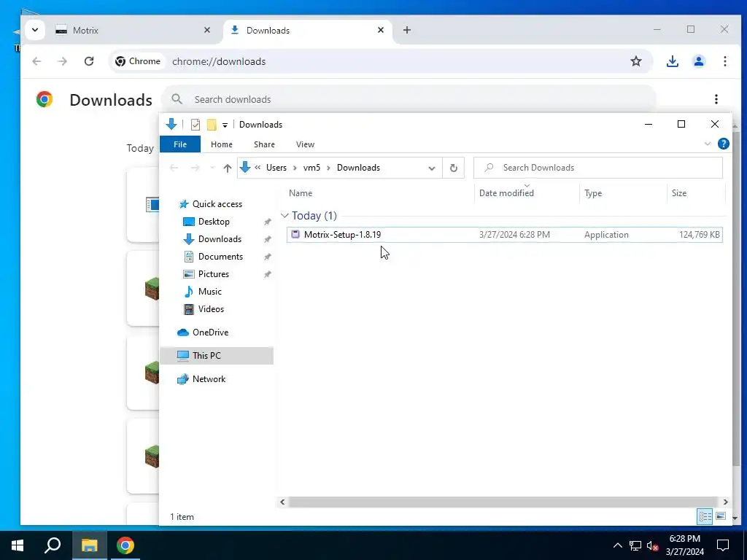Open Downloads page more-actions menu

(x=716, y=99)
